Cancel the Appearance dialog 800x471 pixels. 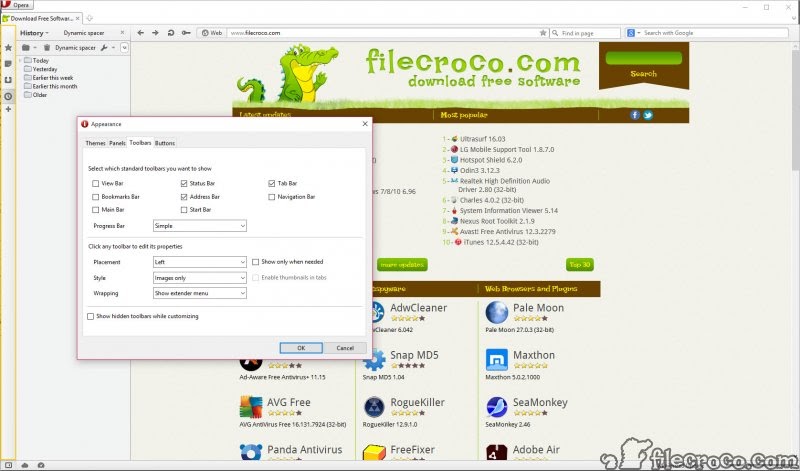point(345,348)
